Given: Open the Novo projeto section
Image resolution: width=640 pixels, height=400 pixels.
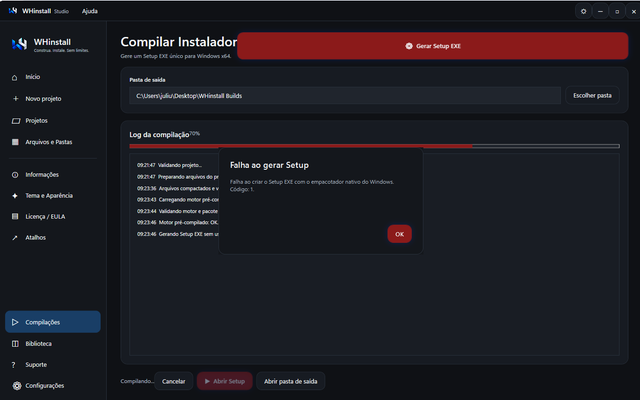Looking at the screenshot, I should tap(52, 98).
